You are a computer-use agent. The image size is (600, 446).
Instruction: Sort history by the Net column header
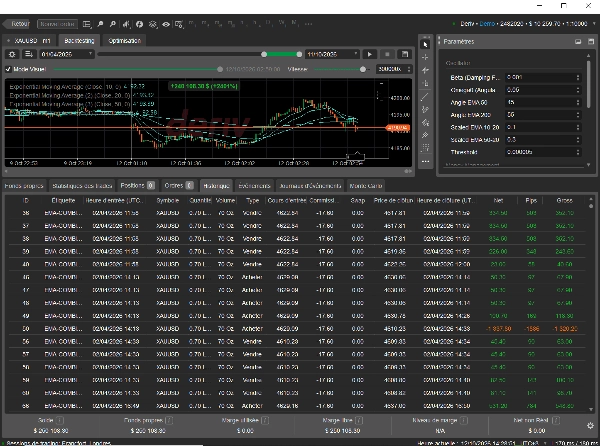498,200
